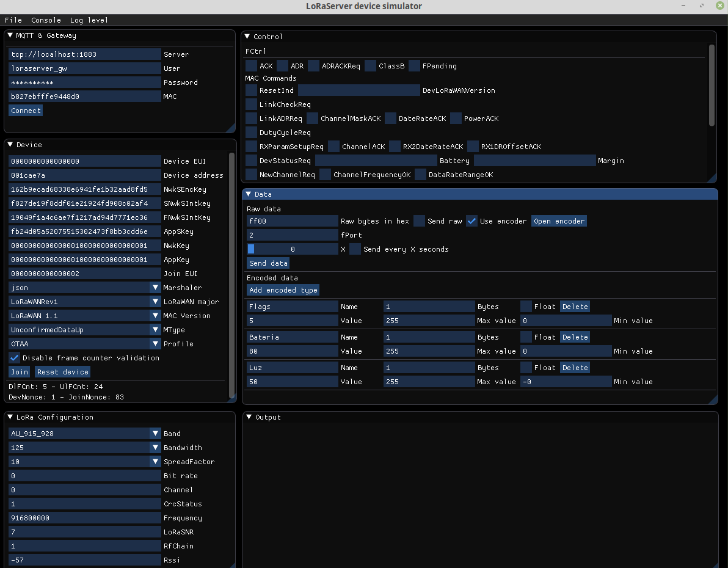Collapse the Device panel
This screenshot has height=568, width=728.
pos(10,144)
